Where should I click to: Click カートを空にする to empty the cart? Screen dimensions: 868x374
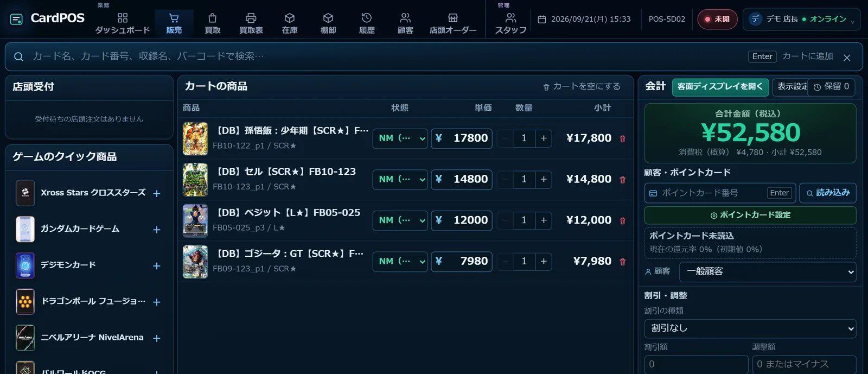point(582,86)
